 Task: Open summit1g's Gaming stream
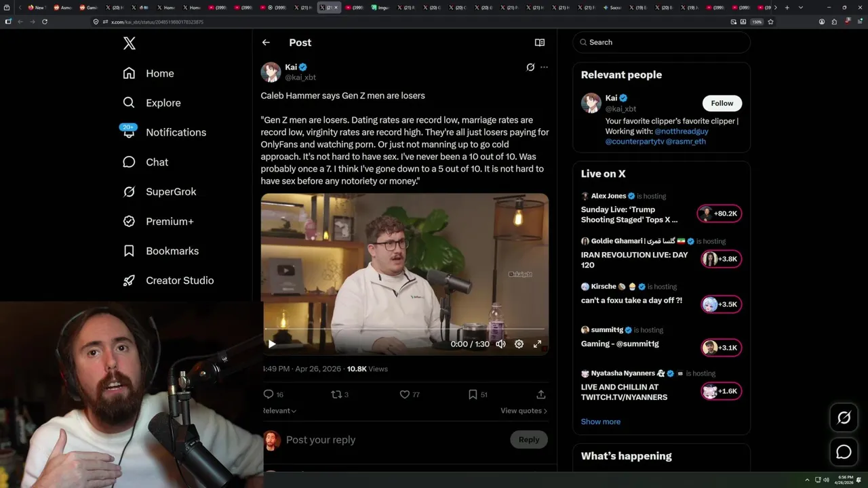(x=620, y=344)
